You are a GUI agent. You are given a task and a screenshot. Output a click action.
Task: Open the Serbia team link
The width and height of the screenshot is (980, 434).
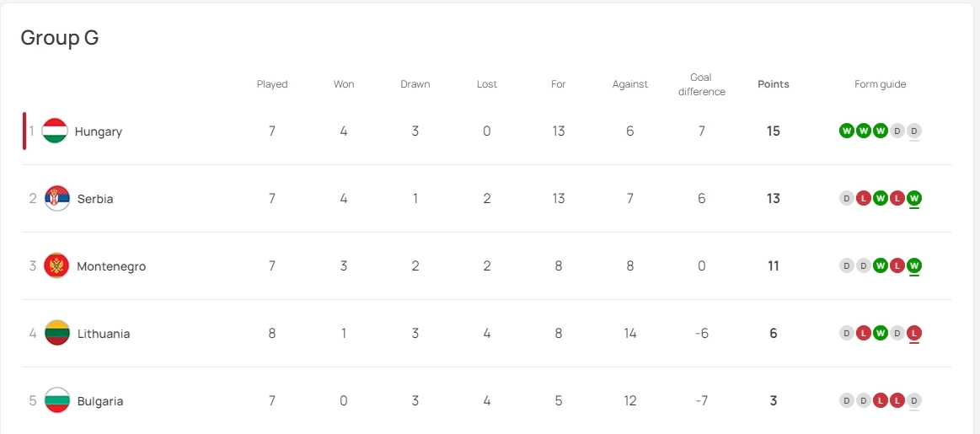pos(95,199)
